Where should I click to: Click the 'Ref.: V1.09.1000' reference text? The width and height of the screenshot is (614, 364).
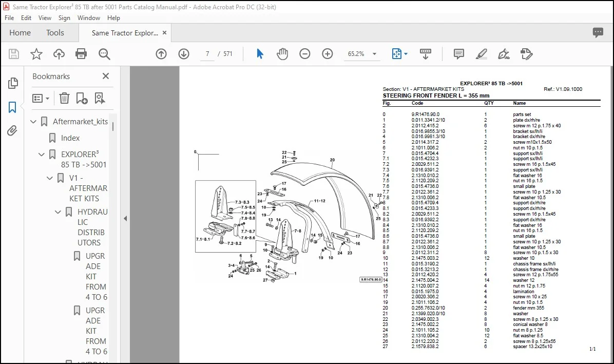tap(563, 89)
